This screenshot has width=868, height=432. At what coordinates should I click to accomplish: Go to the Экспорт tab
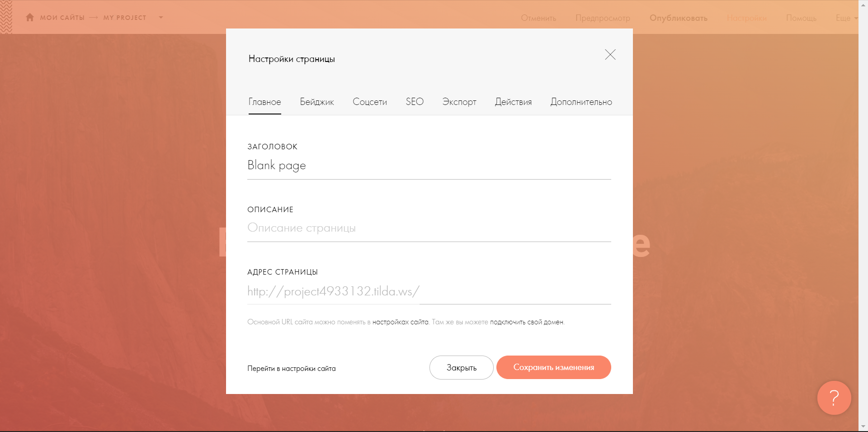point(459,102)
